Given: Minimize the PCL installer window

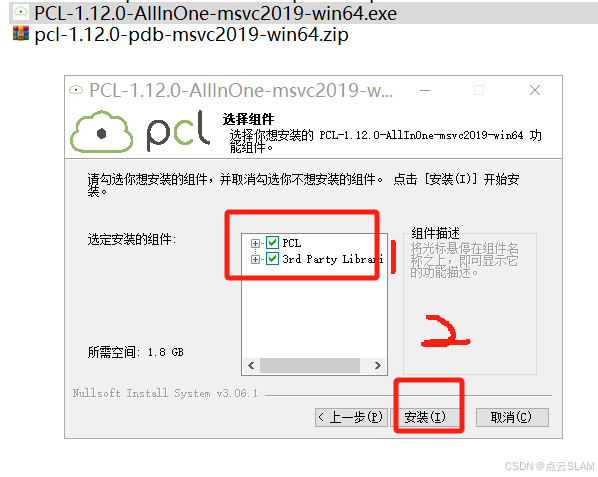Looking at the screenshot, I should tap(425, 90).
